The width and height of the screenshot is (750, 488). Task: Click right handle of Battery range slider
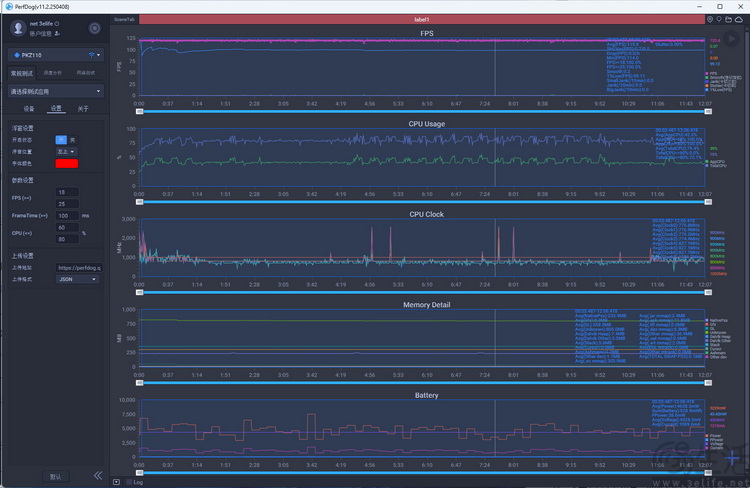(x=708, y=473)
